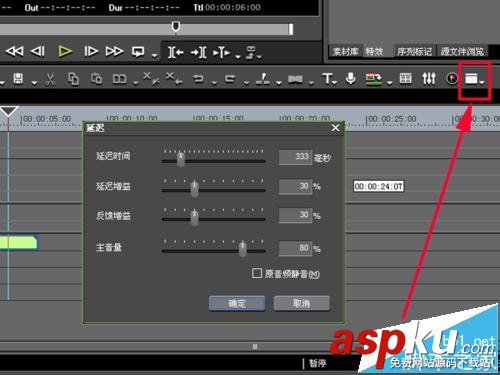The image size is (500, 375).
Task: Click the fast forward button
Action: click(114, 52)
